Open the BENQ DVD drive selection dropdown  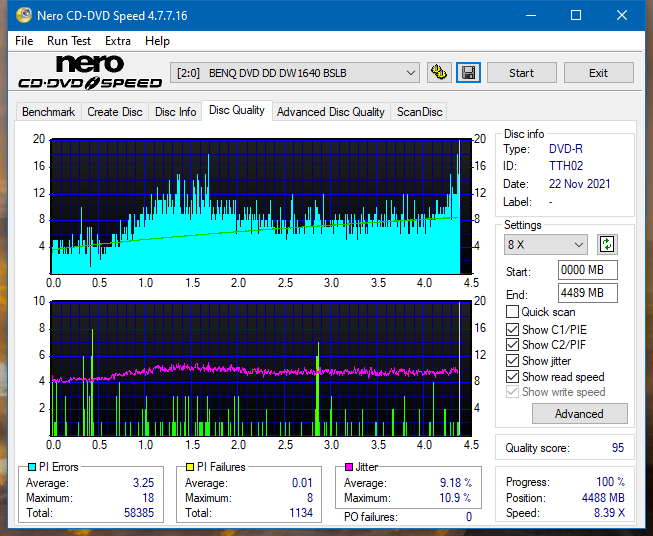(x=295, y=73)
